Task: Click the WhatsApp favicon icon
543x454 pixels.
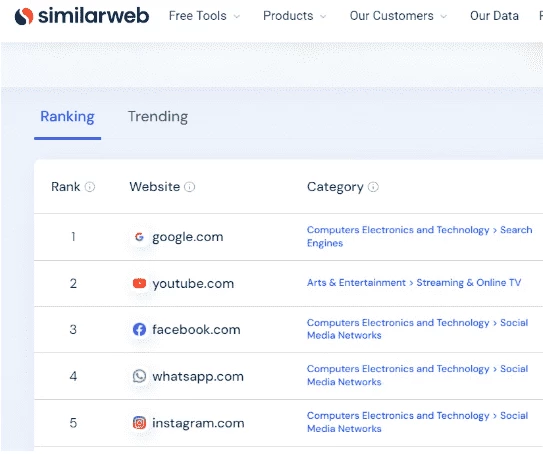Action: coord(139,376)
